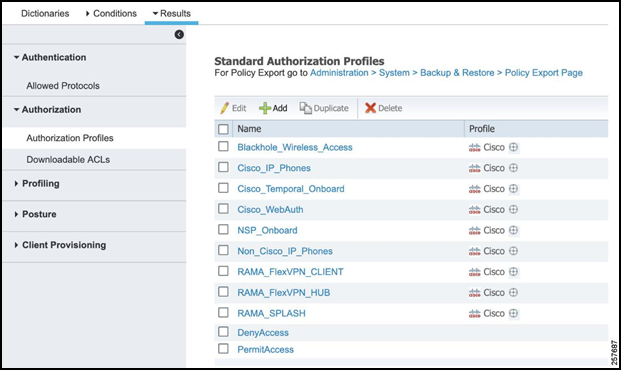Screen dimensions: 621x370
Task: Select Downloadable ACLs in sidebar
Action: point(68,160)
